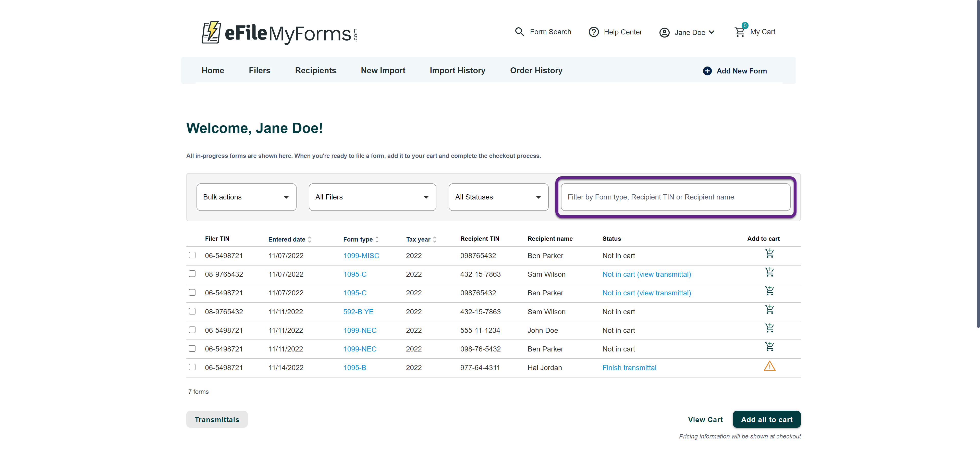The width and height of the screenshot is (980, 466).
Task: Click the filter by form type input field
Action: click(675, 197)
